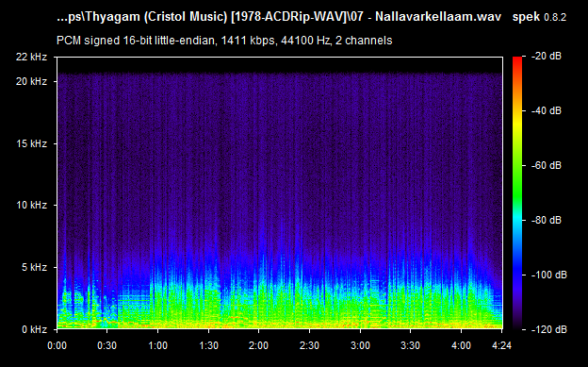Click the file path title text
Screen dimensions: 588x367
pos(279,17)
